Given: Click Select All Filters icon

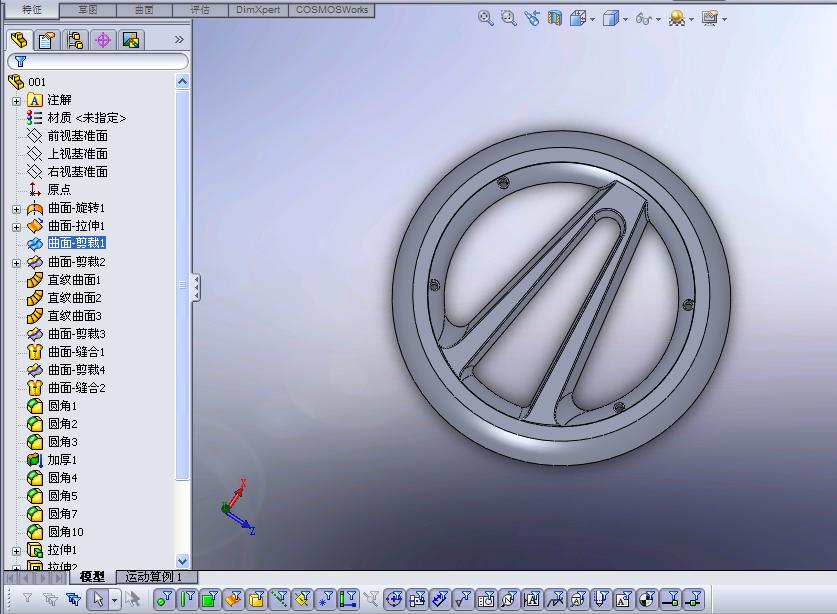Looking at the screenshot, I should [73, 599].
